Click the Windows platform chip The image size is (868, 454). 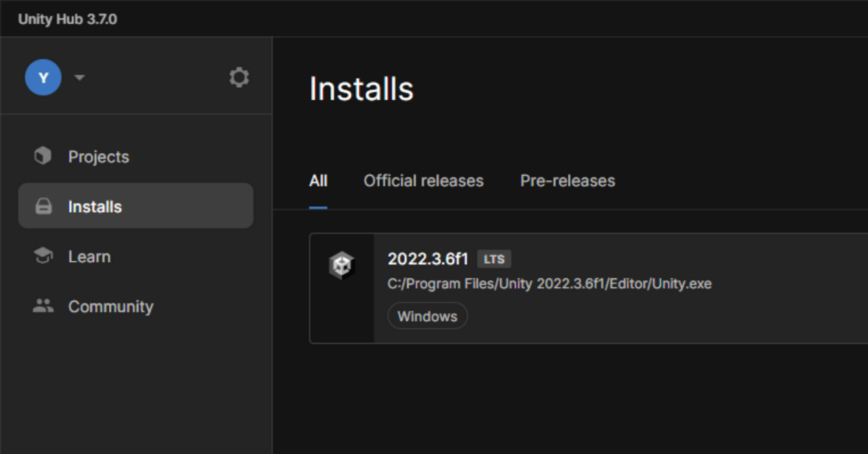coord(427,316)
